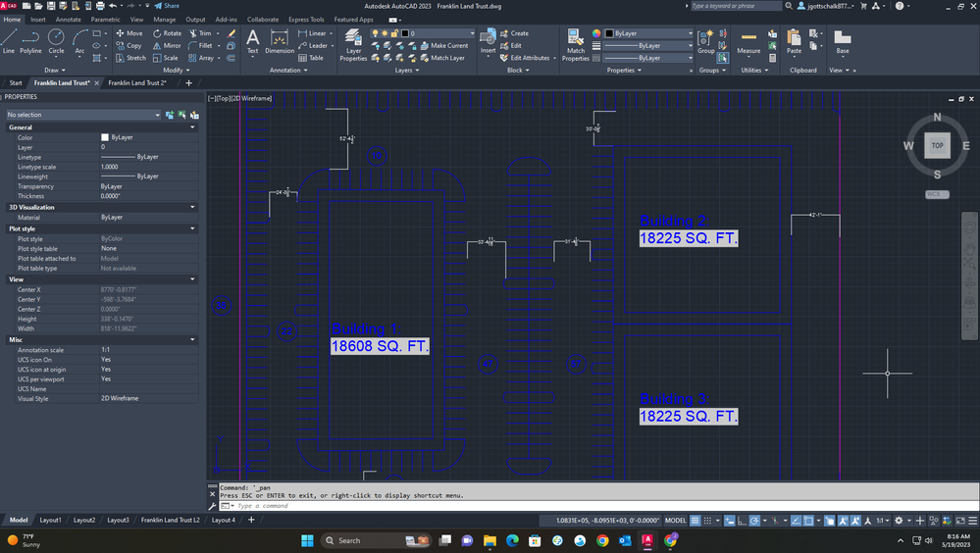Click the Polyline tool
The width and height of the screenshot is (980, 553).
31,40
